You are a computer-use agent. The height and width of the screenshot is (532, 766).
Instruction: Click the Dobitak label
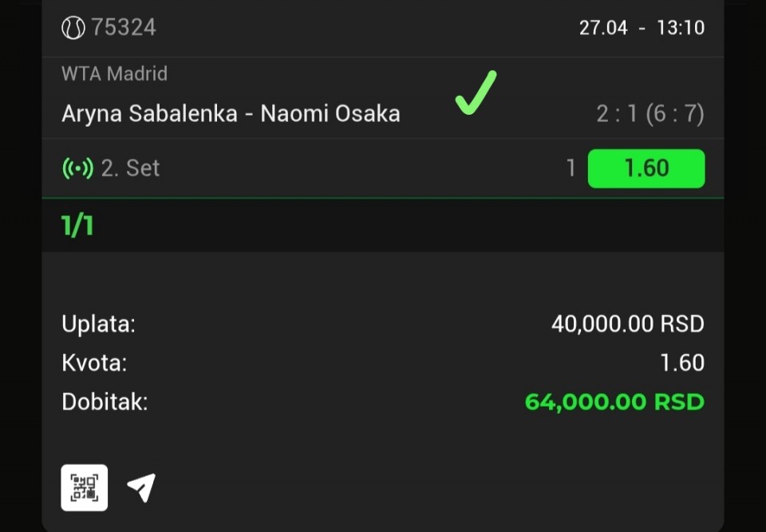105,401
